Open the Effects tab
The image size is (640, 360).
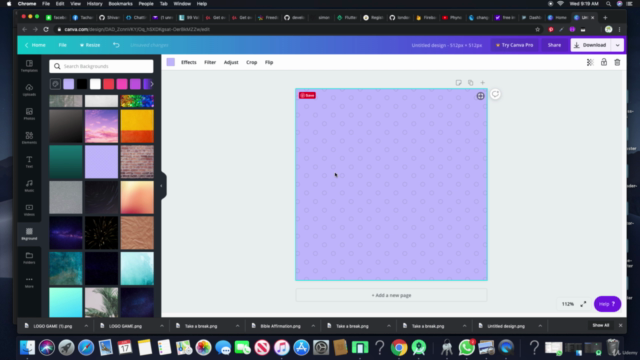tap(189, 62)
